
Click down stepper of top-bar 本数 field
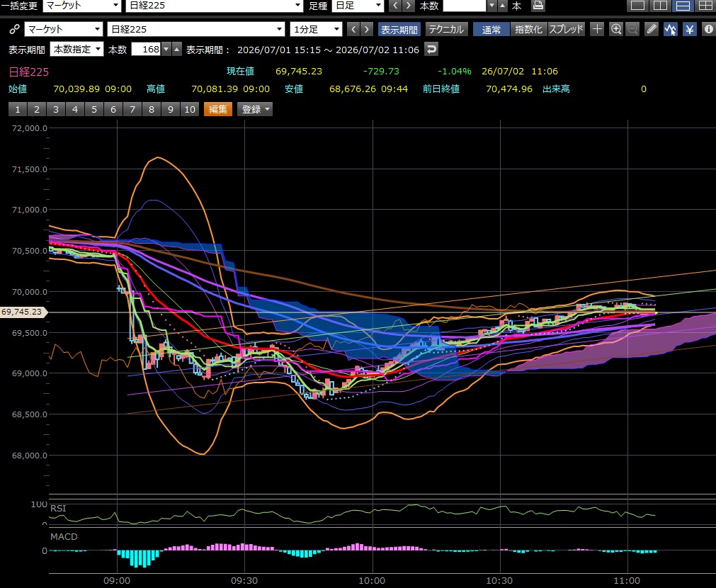[x=491, y=6]
